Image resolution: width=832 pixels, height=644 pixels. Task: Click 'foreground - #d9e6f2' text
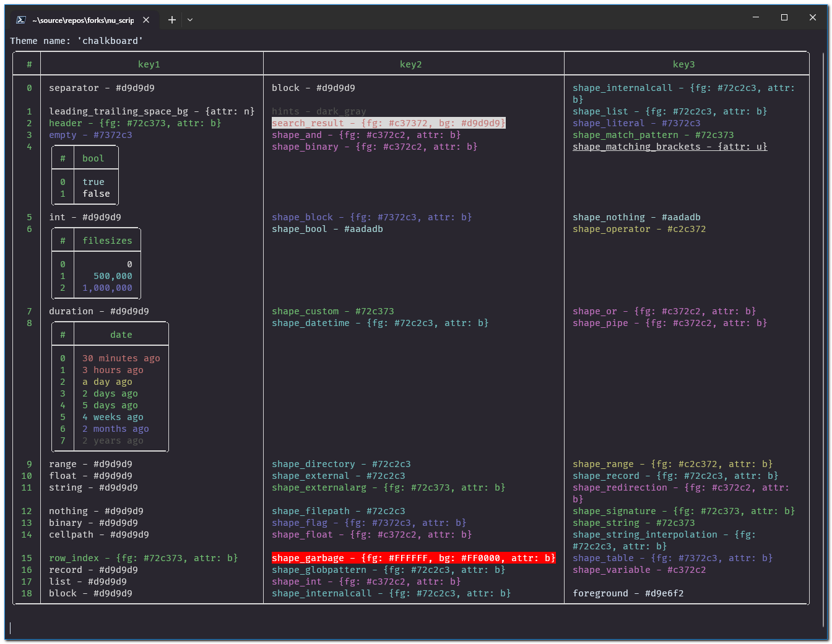coord(628,593)
